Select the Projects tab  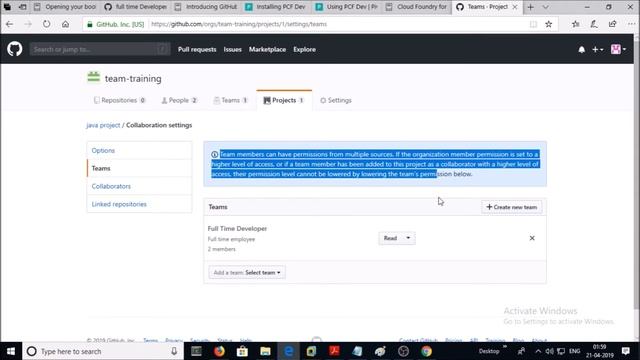pyautogui.click(x=284, y=100)
